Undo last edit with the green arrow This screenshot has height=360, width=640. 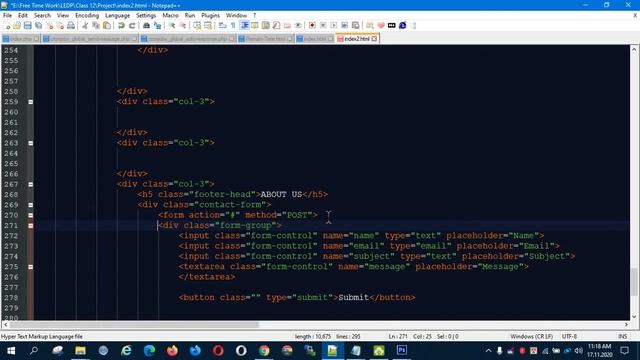[121, 25]
